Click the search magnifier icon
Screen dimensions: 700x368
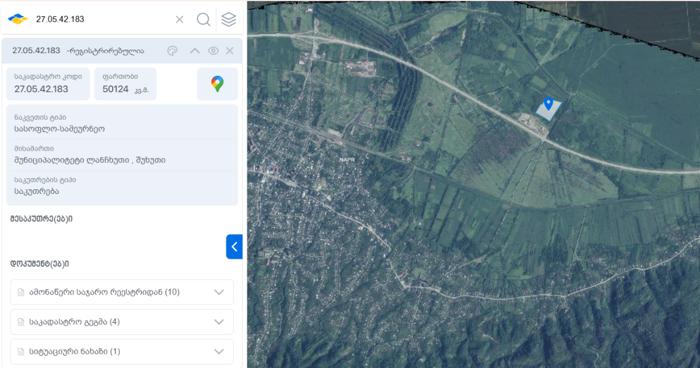coord(204,19)
